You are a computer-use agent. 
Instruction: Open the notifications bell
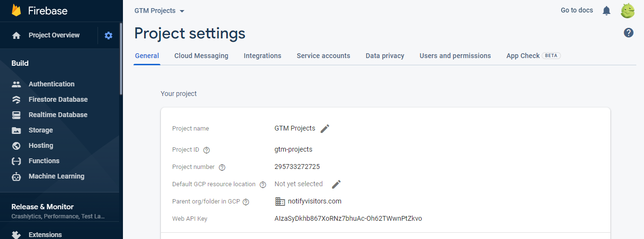click(607, 11)
